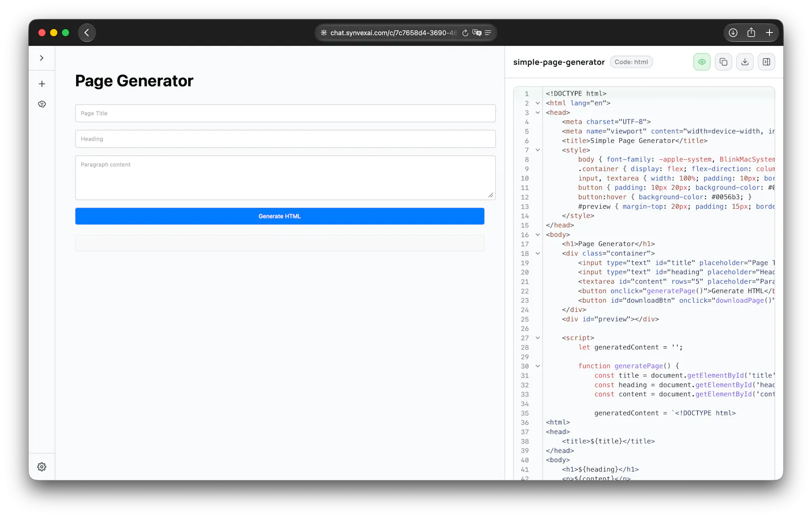Open the chat history icon in sidebar
This screenshot has height=518, width=812.
point(42,104)
